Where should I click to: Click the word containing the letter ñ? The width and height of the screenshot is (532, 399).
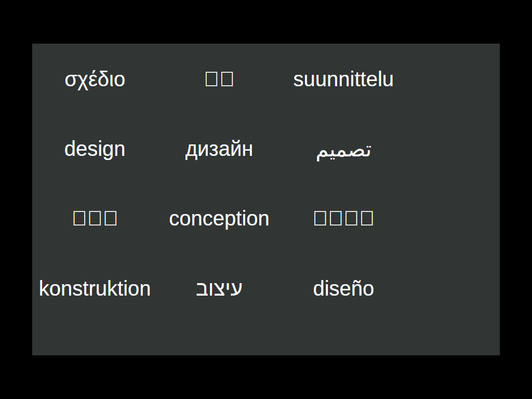click(343, 289)
